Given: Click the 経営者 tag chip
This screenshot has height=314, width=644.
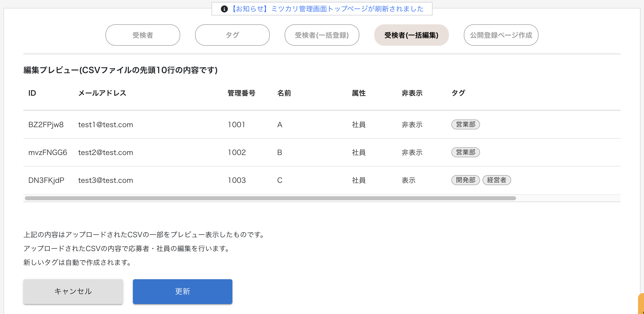Looking at the screenshot, I should pos(496,180).
